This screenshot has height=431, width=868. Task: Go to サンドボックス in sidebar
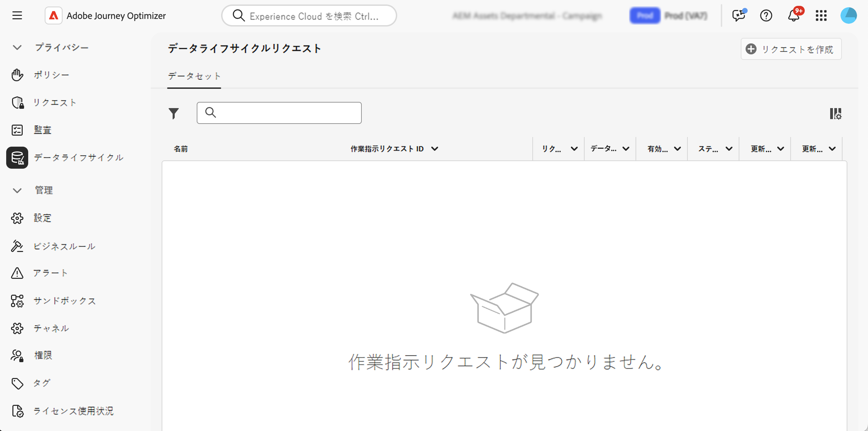click(x=65, y=301)
